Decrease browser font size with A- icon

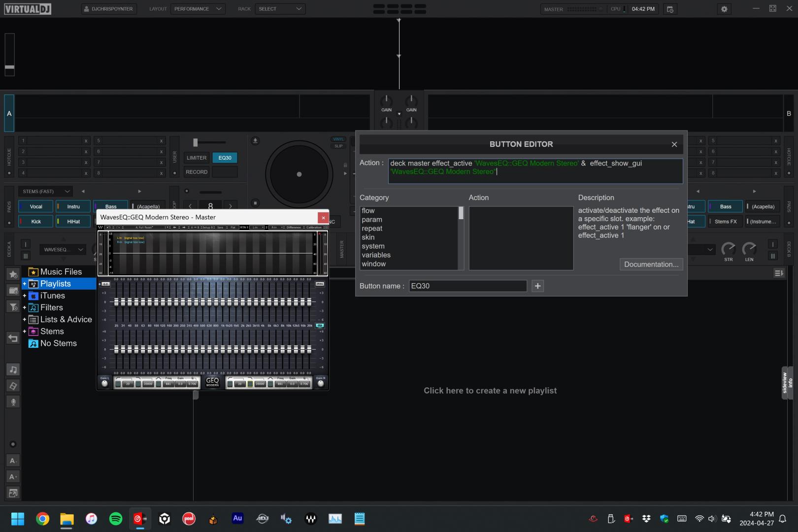pos(13,461)
